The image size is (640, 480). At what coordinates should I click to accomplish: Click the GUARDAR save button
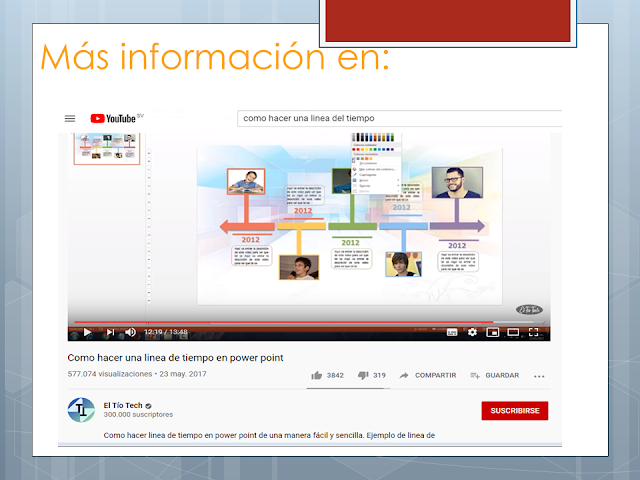point(495,376)
